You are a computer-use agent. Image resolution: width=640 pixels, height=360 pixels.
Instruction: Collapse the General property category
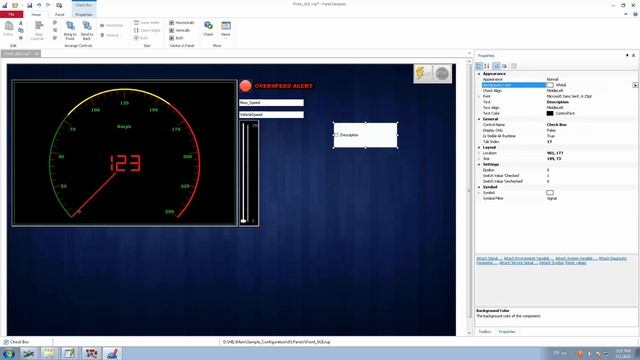pyautogui.click(x=479, y=119)
